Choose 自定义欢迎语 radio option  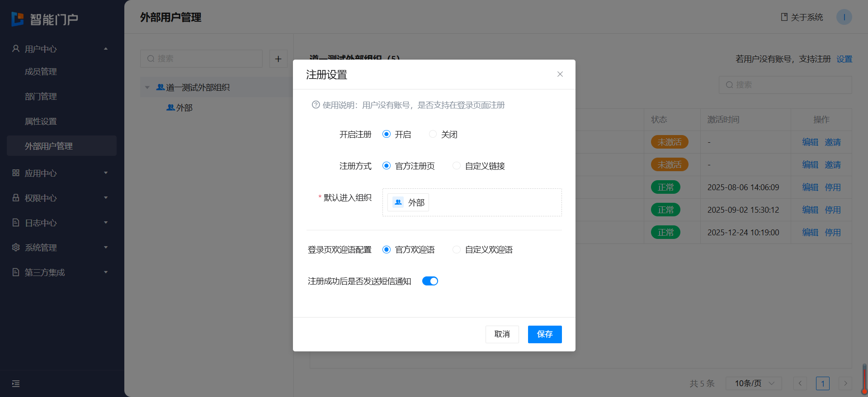[457, 249]
